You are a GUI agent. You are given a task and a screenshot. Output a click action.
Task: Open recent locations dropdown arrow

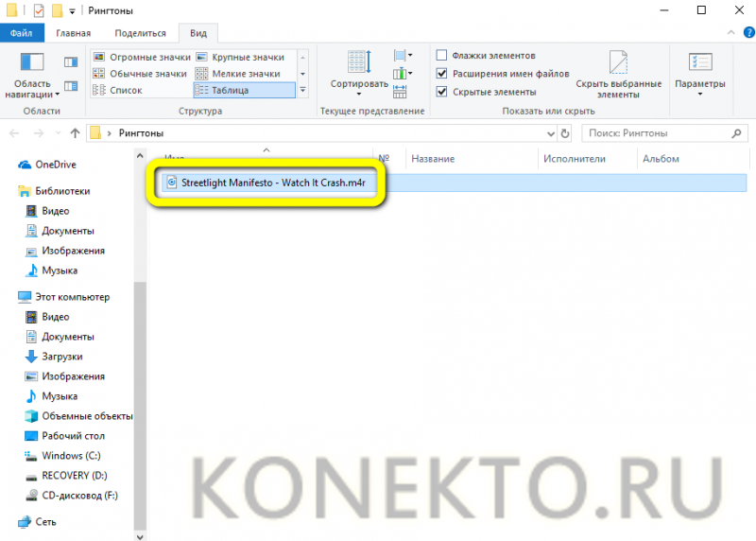58,133
